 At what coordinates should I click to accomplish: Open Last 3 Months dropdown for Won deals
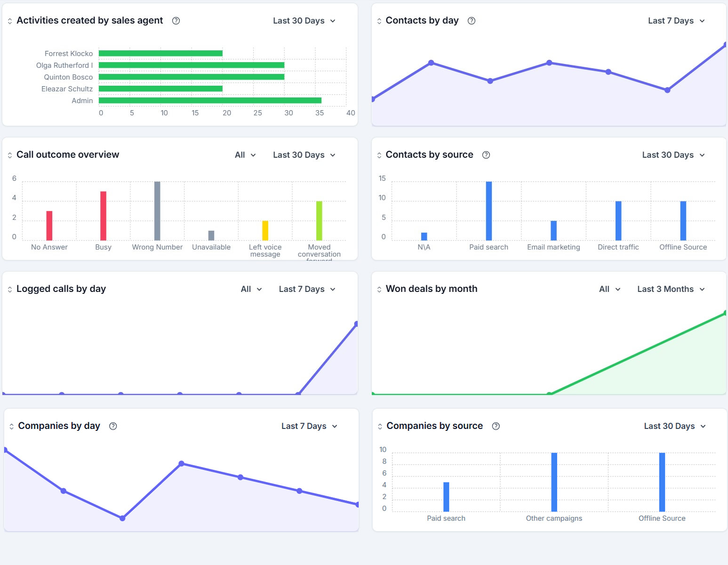point(671,289)
